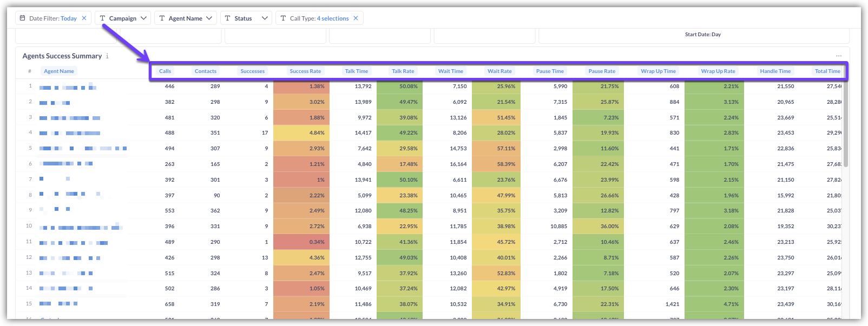868x326 pixels.
Task: Select the Wrap Up Rate column header
Action: click(x=718, y=71)
